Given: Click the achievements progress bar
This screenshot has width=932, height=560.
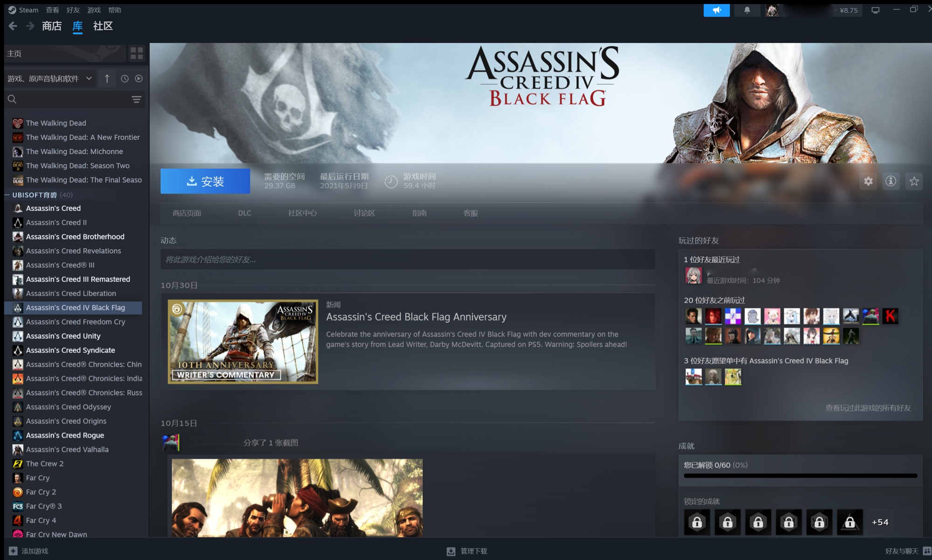Looking at the screenshot, I should click(x=800, y=476).
